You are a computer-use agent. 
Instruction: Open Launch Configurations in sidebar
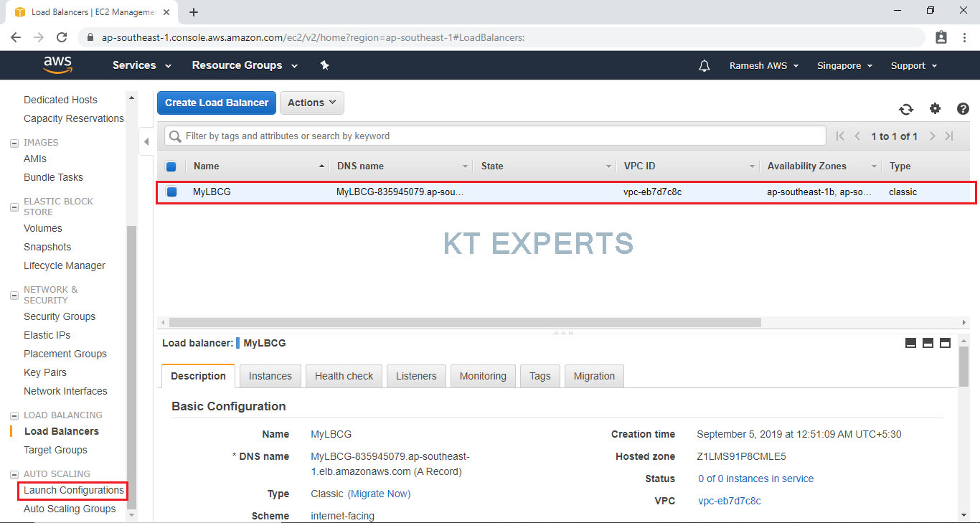tap(74, 490)
